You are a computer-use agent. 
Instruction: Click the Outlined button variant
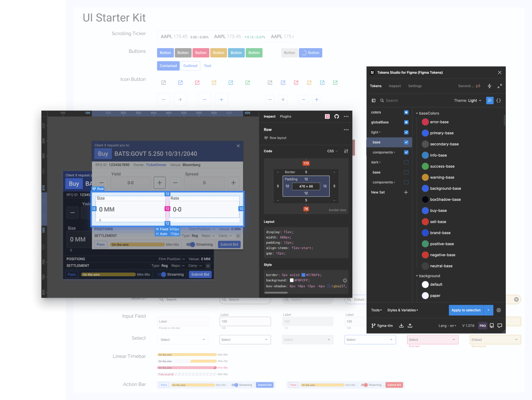coord(190,66)
